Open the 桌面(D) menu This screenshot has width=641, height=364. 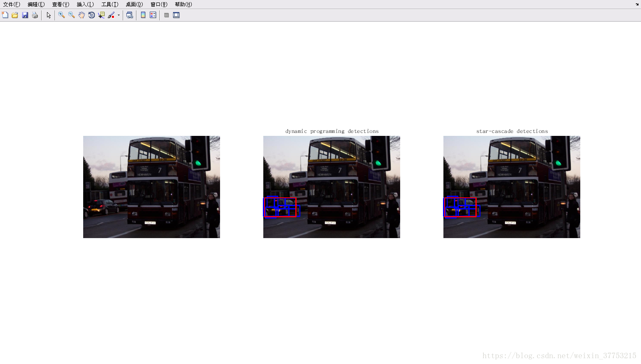134,4
